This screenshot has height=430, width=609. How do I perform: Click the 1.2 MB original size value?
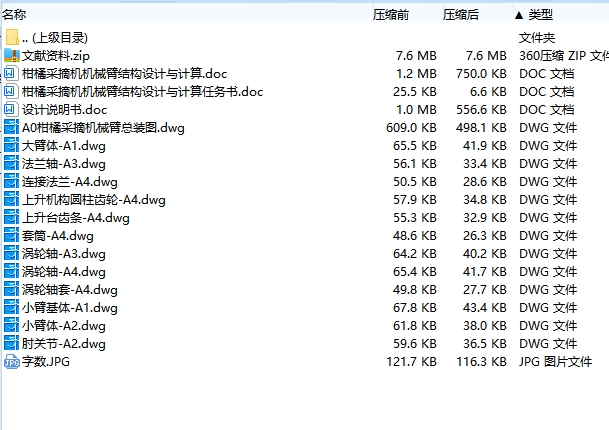pyautogui.click(x=416, y=73)
